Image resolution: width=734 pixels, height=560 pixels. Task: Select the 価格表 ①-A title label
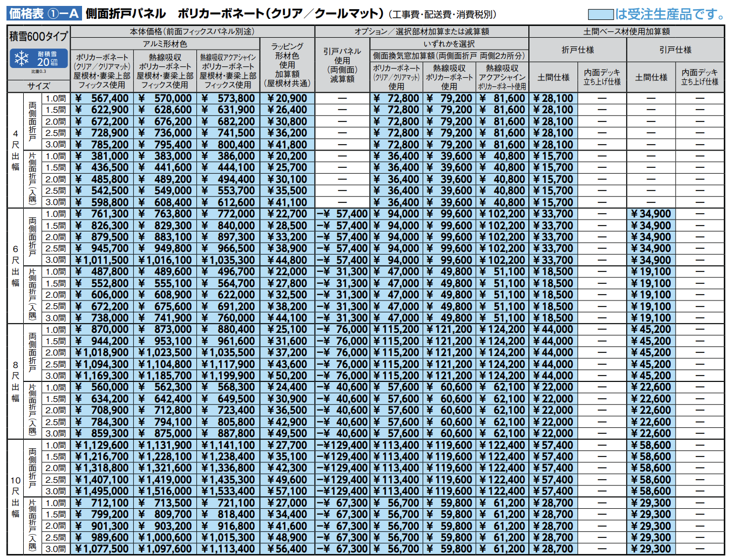coord(44,13)
